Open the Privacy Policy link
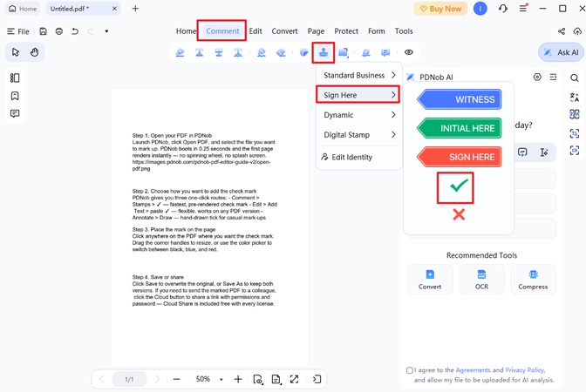 (x=525, y=370)
